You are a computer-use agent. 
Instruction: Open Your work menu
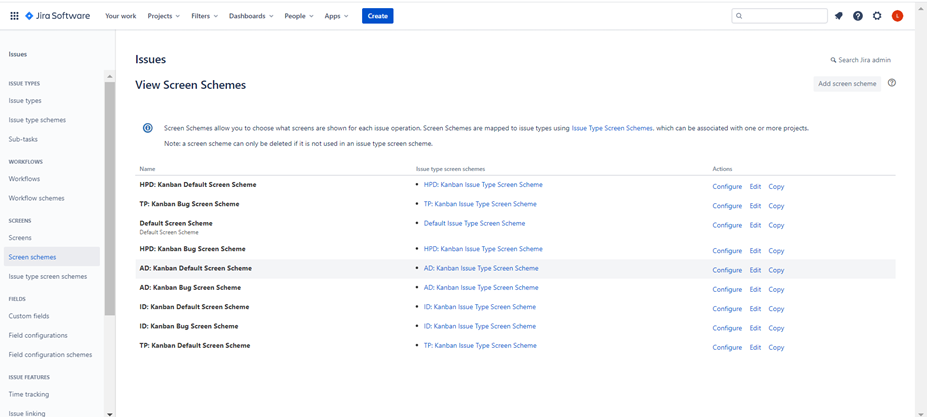pyautogui.click(x=121, y=16)
